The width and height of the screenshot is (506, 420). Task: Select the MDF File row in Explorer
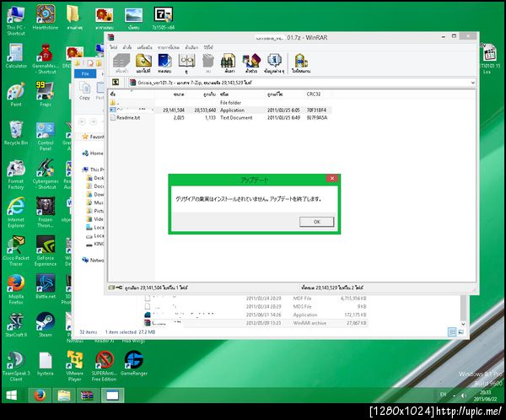[255, 299]
